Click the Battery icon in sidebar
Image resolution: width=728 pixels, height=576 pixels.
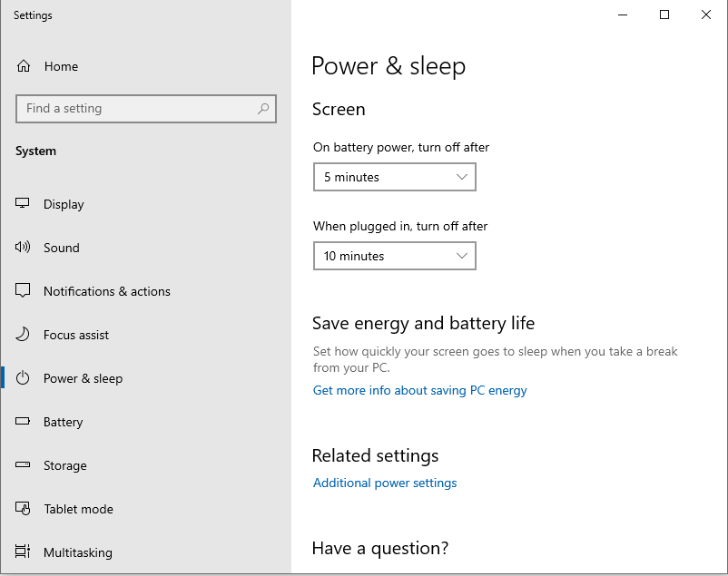coord(23,422)
